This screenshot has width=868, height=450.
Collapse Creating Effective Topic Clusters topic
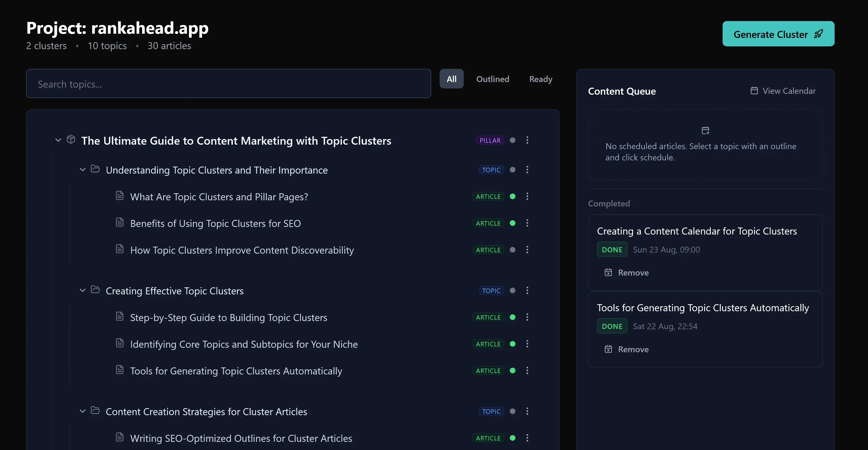pos(83,290)
